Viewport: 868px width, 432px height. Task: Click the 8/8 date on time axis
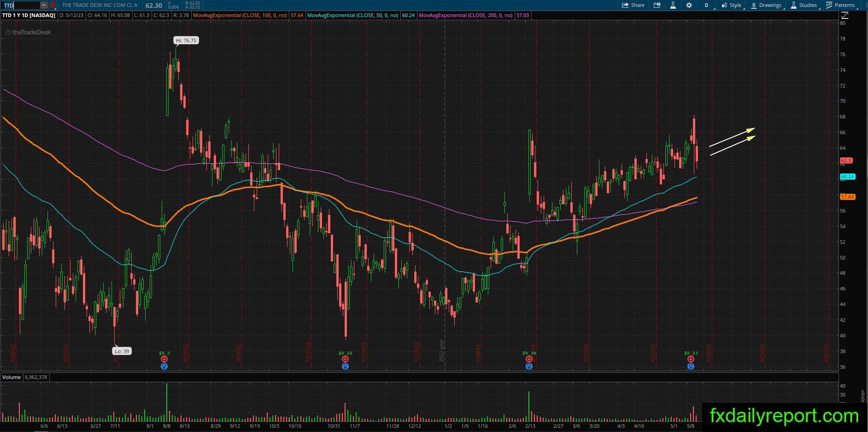[x=167, y=426]
